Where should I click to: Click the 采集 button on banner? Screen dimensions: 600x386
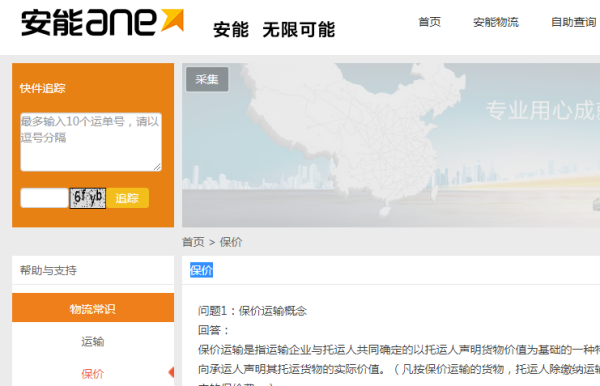pyautogui.click(x=207, y=79)
